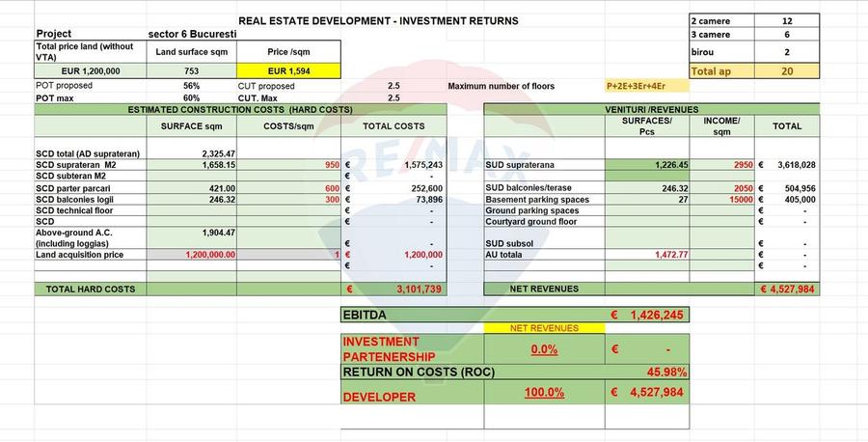Click the Total ap value 20
868x442 pixels.
coord(787,70)
